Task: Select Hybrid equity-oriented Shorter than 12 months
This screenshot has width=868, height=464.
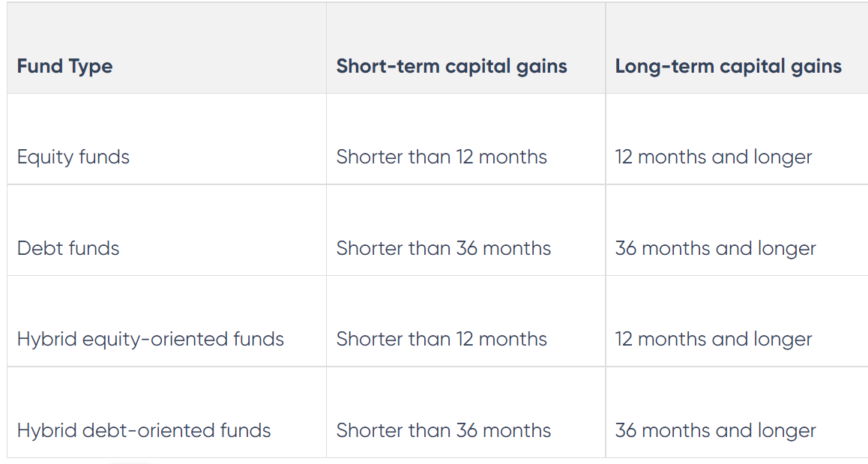Action: click(x=441, y=339)
